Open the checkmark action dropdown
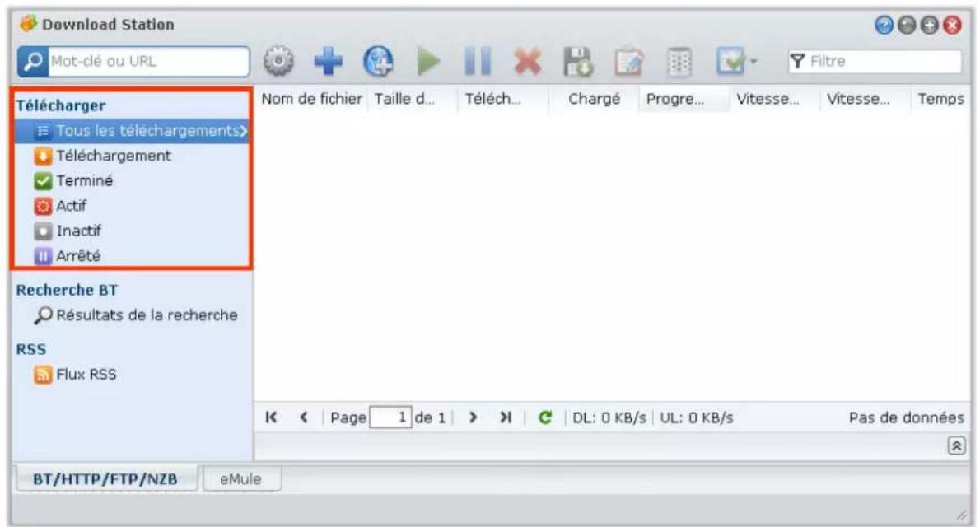This screenshot has height=527, width=980. click(x=736, y=61)
